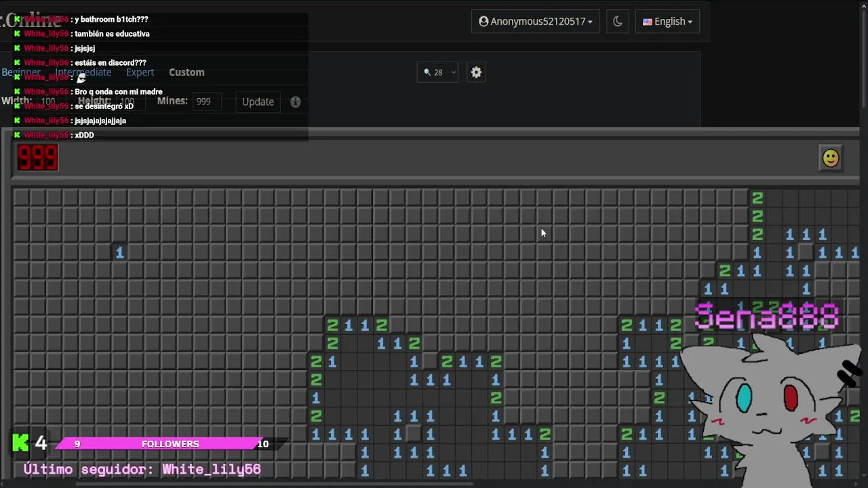This screenshot has height=488, width=868.
Task: Expand the zoom level 28 dropdown
Action: click(x=438, y=72)
